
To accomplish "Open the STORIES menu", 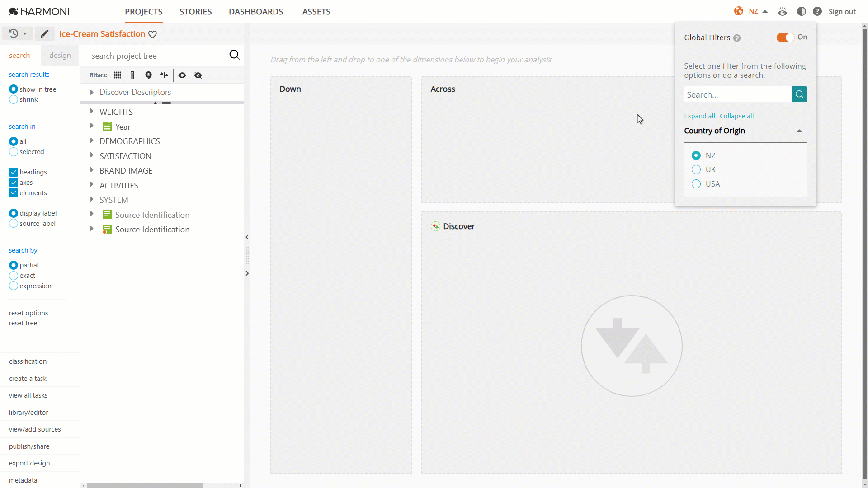I will coord(195,12).
